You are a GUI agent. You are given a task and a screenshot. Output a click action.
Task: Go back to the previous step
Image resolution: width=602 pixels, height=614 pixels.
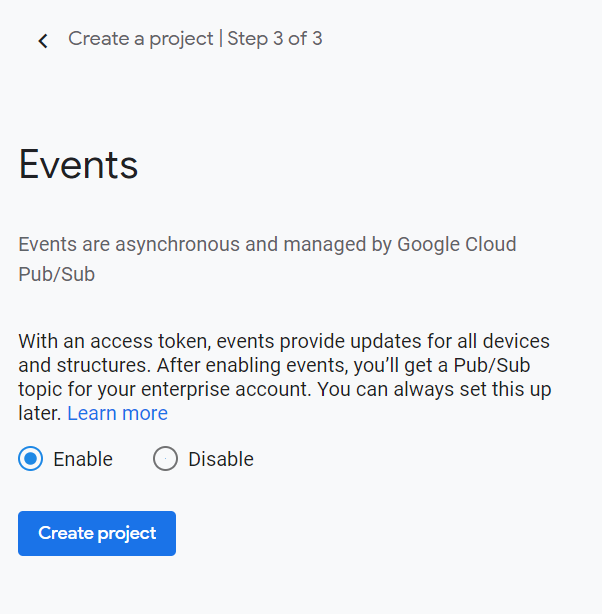[42, 40]
